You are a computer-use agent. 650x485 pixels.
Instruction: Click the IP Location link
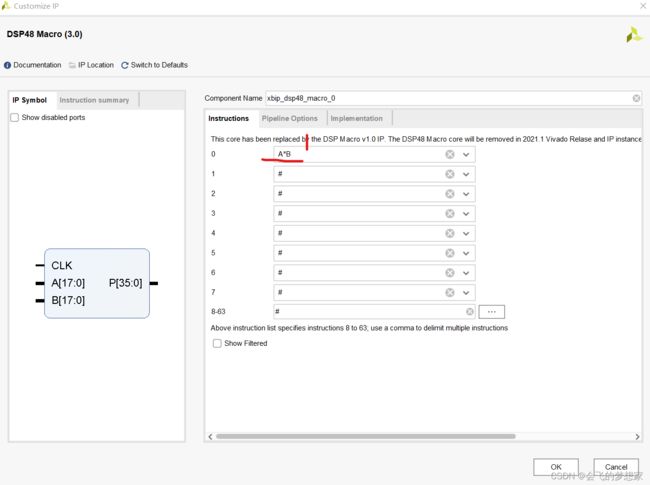tap(96, 65)
